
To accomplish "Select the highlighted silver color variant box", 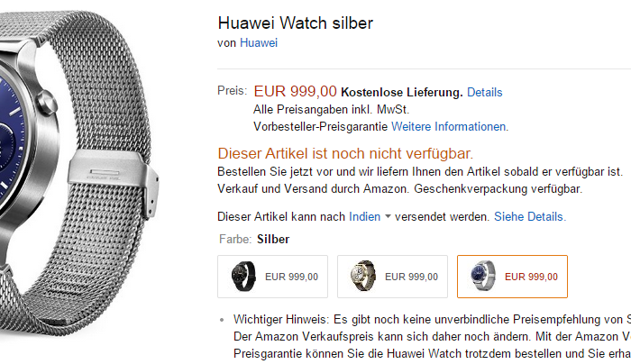I will coord(512,277).
